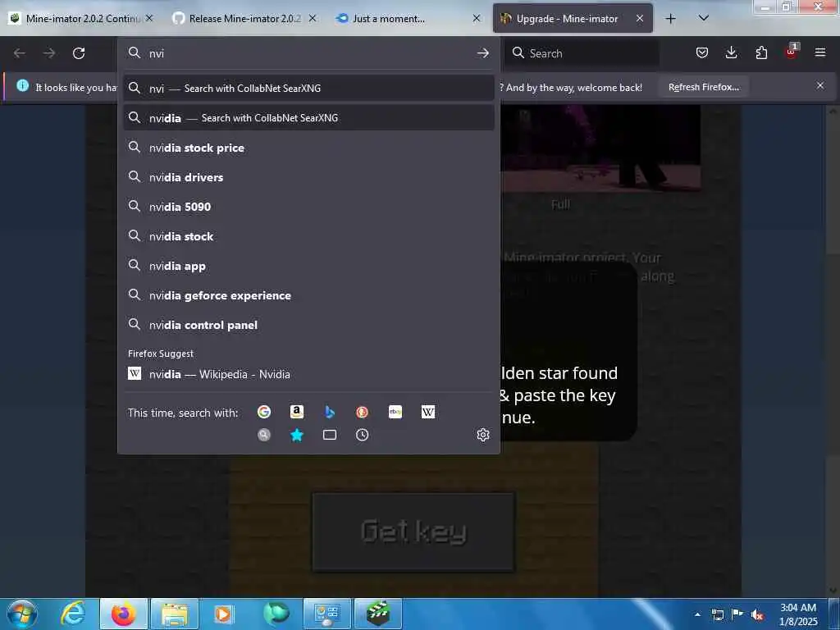Search this time with Google
This screenshot has height=630, width=840.
[x=263, y=412]
